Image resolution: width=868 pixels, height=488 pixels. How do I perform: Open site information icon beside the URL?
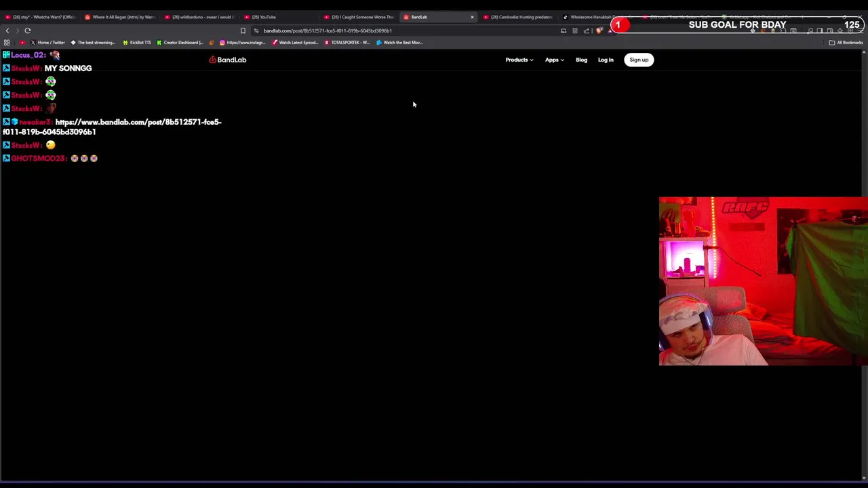(x=256, y=30)
